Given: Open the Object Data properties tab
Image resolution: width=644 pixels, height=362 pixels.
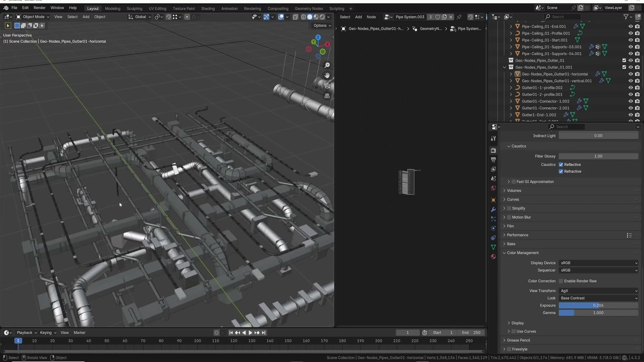Looking at the screenshot, I should 493,247.
